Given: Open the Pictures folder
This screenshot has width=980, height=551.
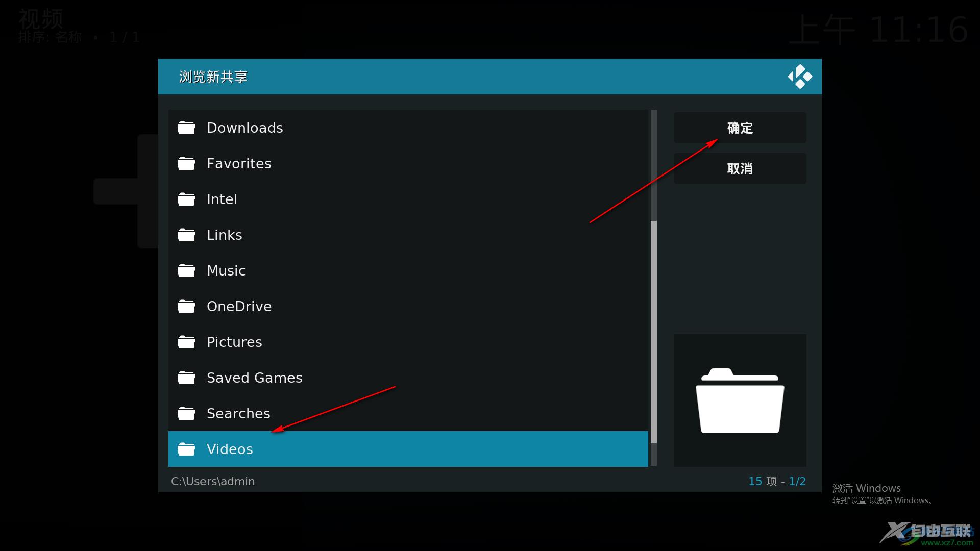Looking at the screenshot, I should 235,342.
